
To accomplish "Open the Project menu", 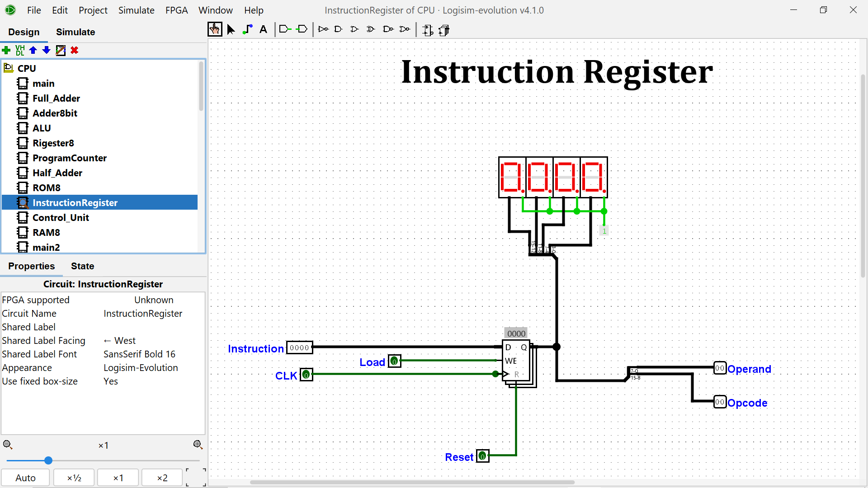I will click(x=93, y=10).
